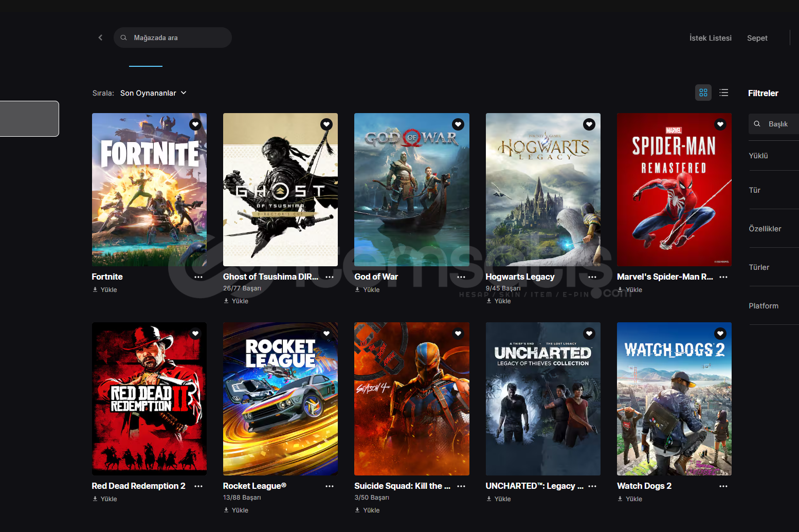
Task: Click the "26/77 Başarı" achievements text
Action: point(242,288)
